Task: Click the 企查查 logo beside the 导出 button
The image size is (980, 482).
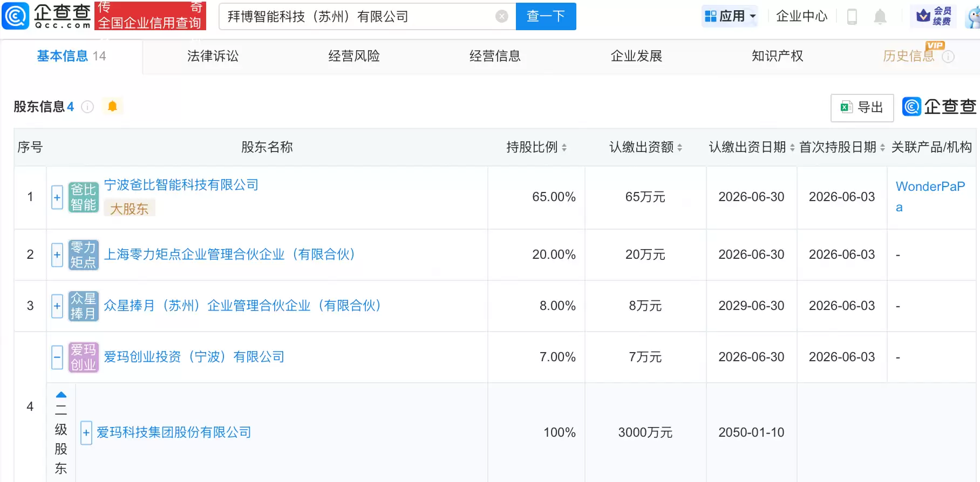Action: click(939, 107)
